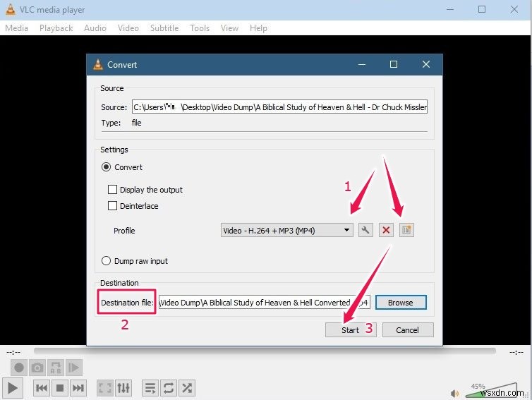Open the Profile dropdown list

point(286,230)
